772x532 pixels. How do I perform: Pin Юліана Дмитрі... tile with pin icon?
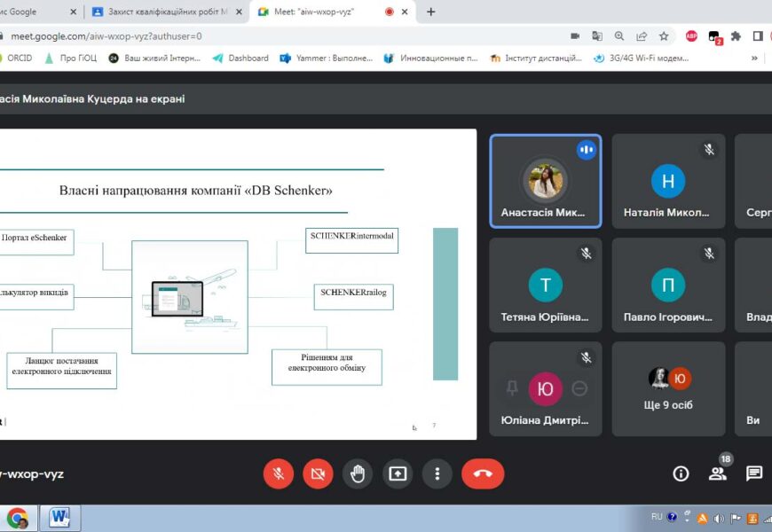coord(512,388)
